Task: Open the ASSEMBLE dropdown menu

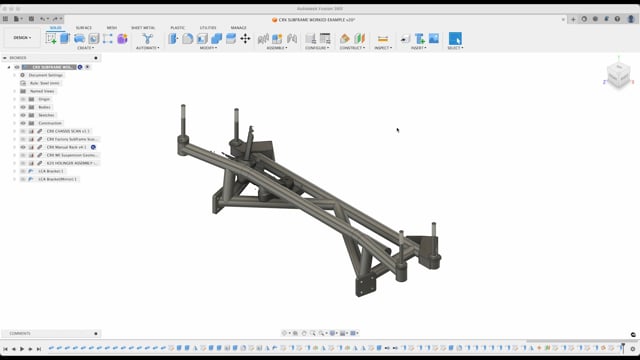Action: coord(277,48)
